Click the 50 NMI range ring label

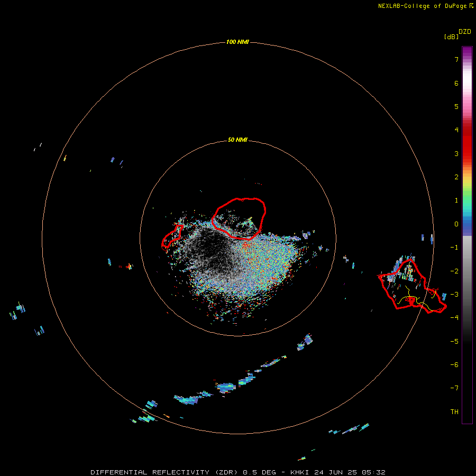point(237,140)
